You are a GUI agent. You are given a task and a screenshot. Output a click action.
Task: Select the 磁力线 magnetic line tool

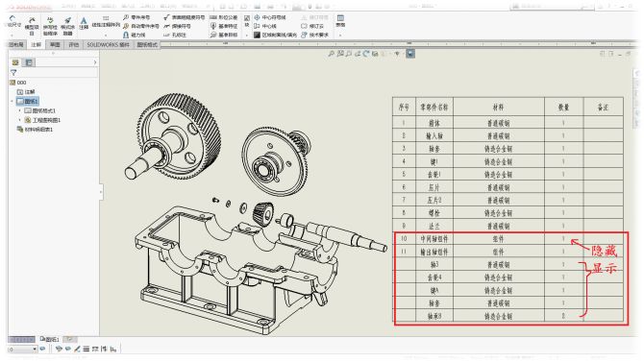click(135, 35)
